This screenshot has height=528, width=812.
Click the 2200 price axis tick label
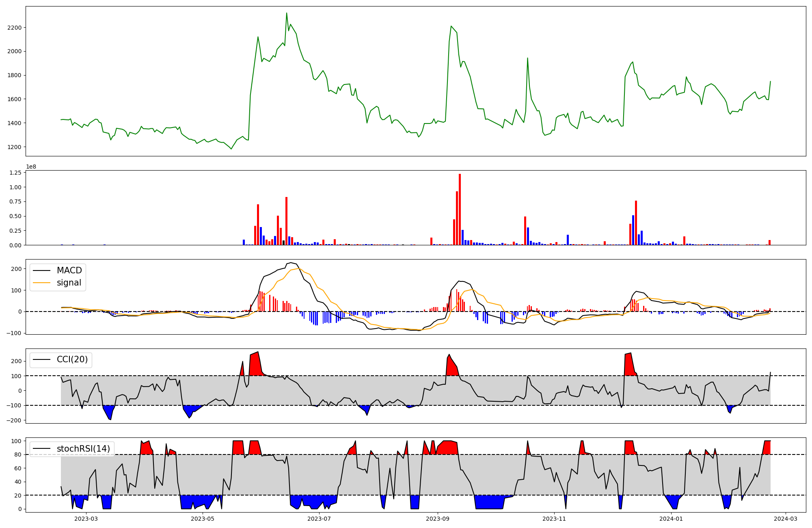click(x=14, y=28)
